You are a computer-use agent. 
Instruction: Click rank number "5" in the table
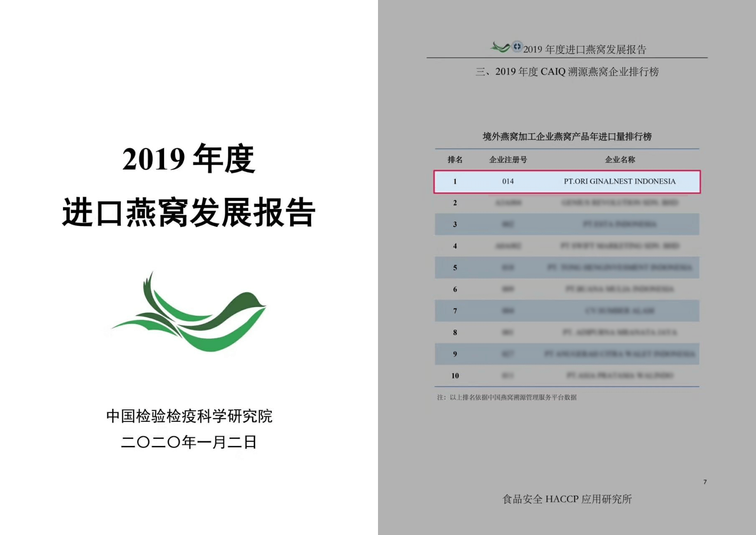coord(455,268)
